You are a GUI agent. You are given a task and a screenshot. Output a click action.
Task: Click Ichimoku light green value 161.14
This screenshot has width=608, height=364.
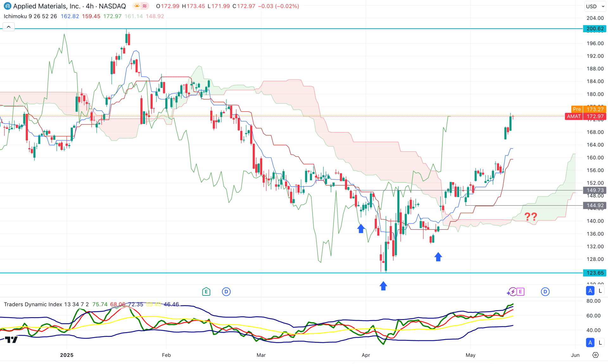pos(134,16)
